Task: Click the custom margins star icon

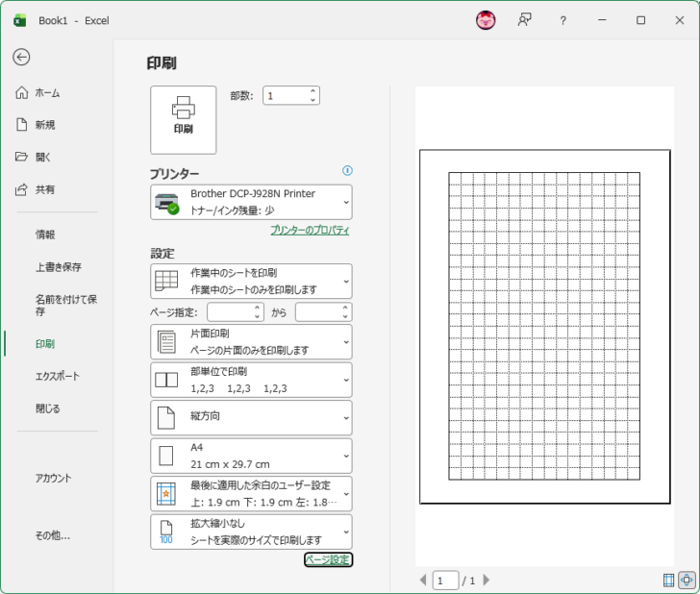Action: [x=166, y=494]
